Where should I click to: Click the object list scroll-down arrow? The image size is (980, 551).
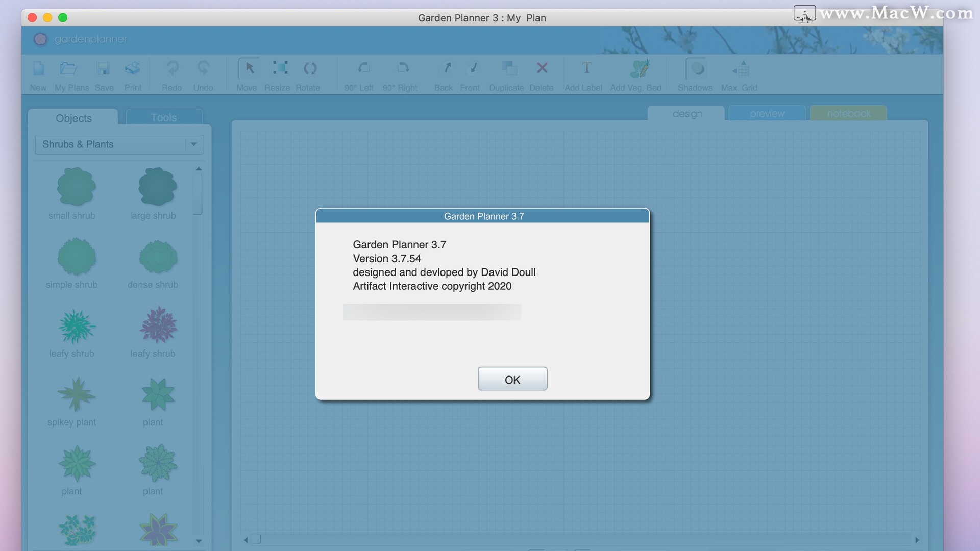(x=199, y=541)
